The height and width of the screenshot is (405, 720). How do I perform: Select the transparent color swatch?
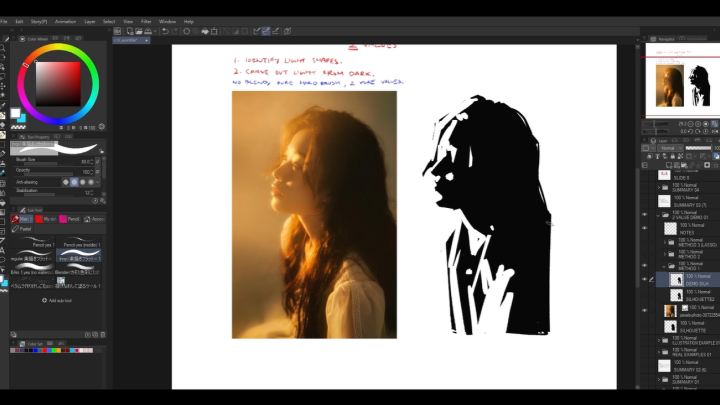(x=18, y=127)
